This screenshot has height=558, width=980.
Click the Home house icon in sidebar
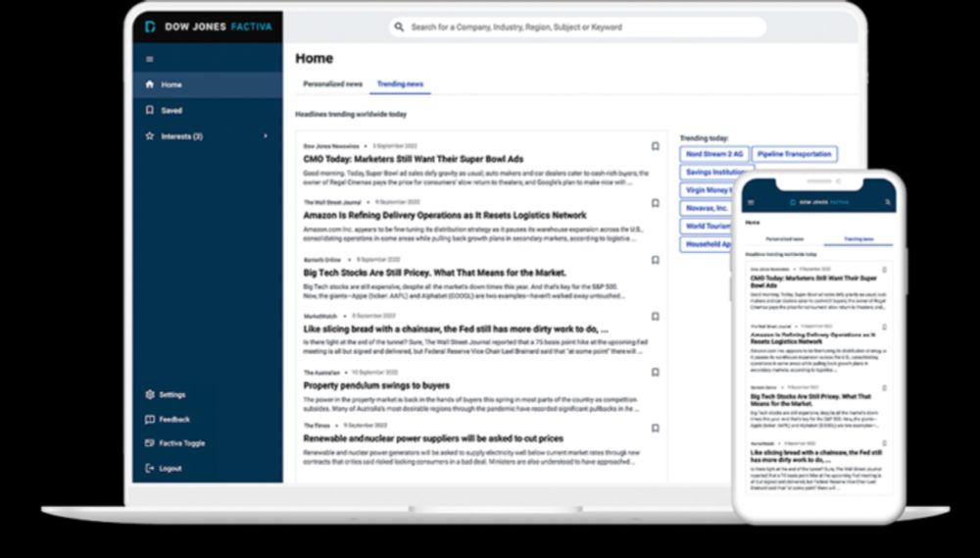(149, 84)
